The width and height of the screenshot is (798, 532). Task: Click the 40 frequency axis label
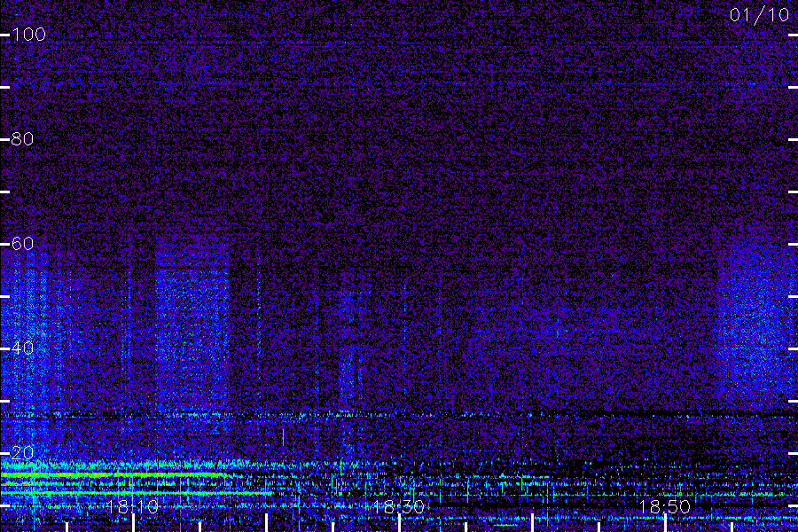click(x=23, y=348)
